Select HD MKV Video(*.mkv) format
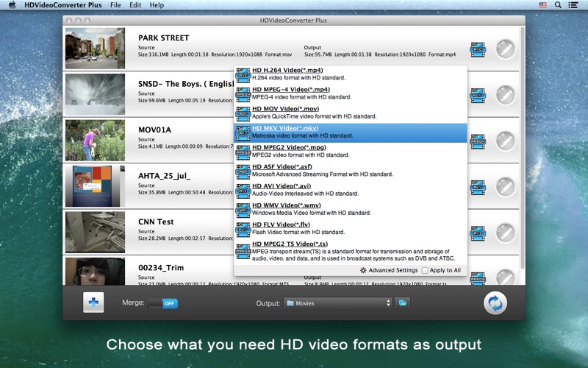Viewport: 588px width, 368px height. click(x=351, y=133)
